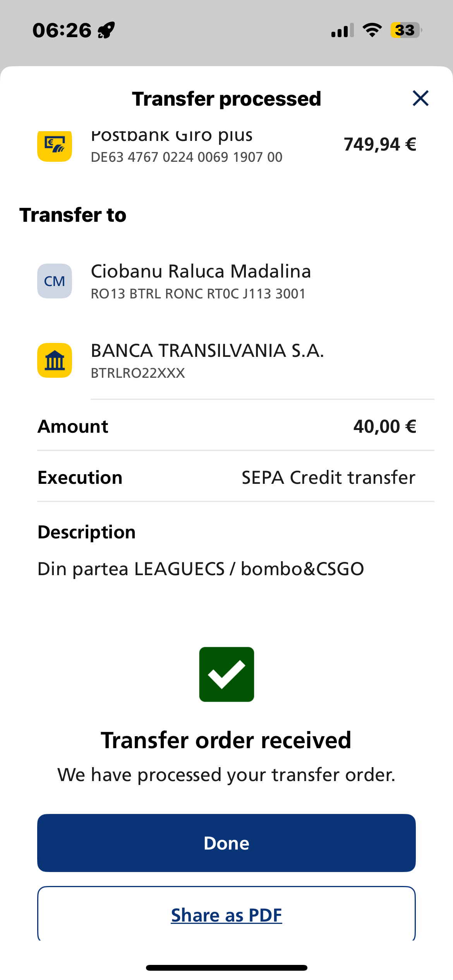Tap the cellular signal strength bars
453x980 pixels.
tap(343, 30)
